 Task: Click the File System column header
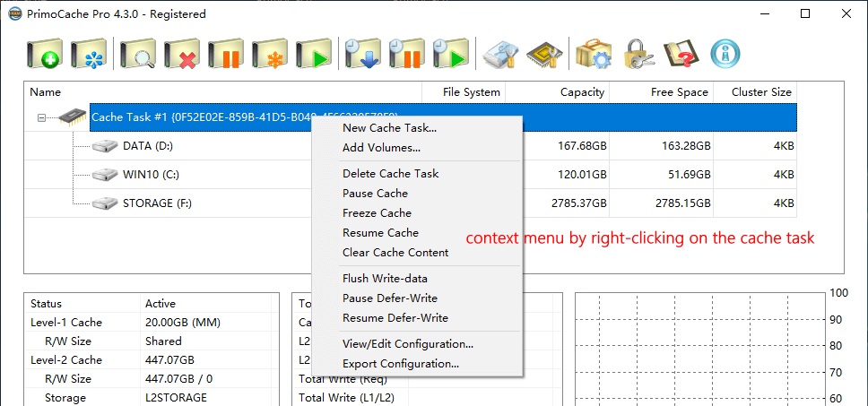[464, 92]
